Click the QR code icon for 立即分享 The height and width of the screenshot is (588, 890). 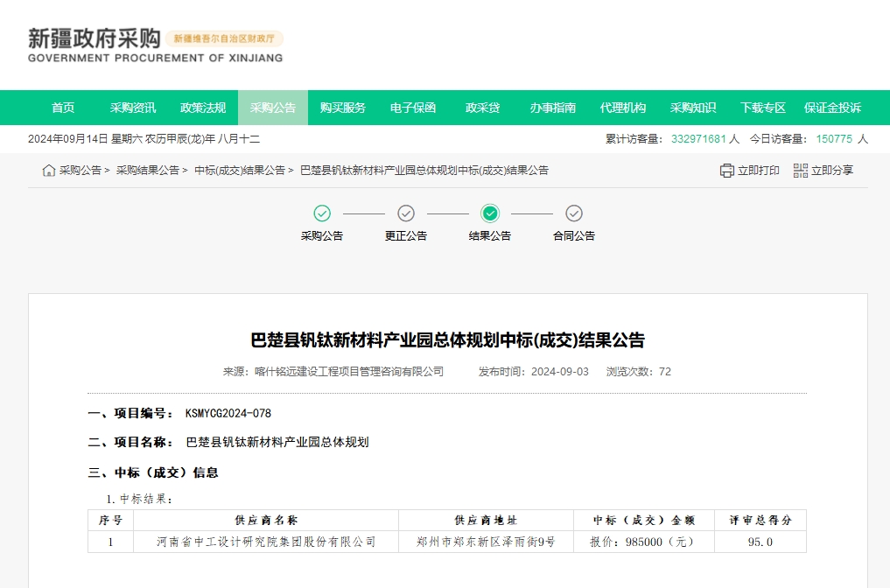click(x=801, y=171)
